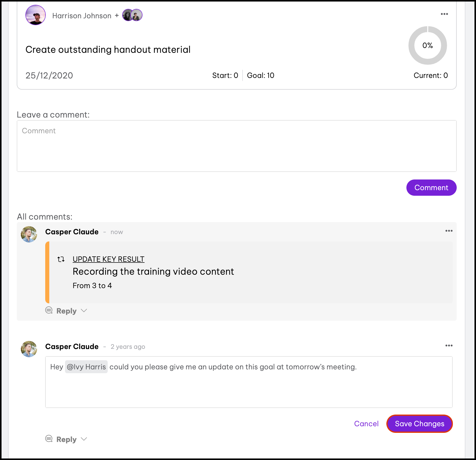Image resolution: width=476 pixels, height=460 pixels.
Task: Click the @Ivy Harris mention tag
Action: point(86,367)
